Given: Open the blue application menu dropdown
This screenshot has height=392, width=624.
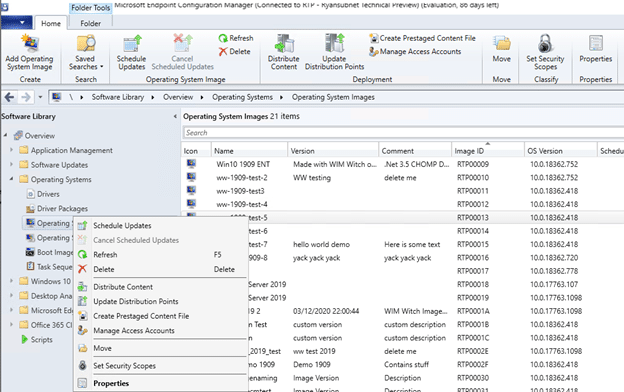Looking at the screenshot, I should click(16, 23).
